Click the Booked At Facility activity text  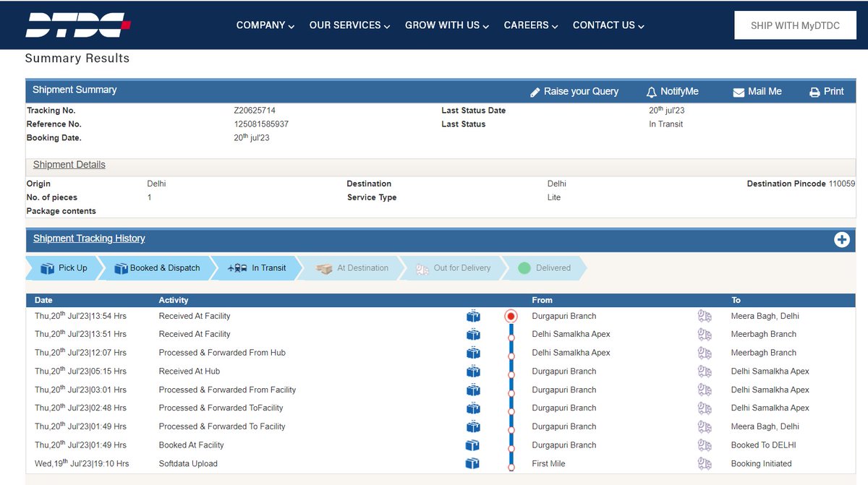(x=192, y=445)
